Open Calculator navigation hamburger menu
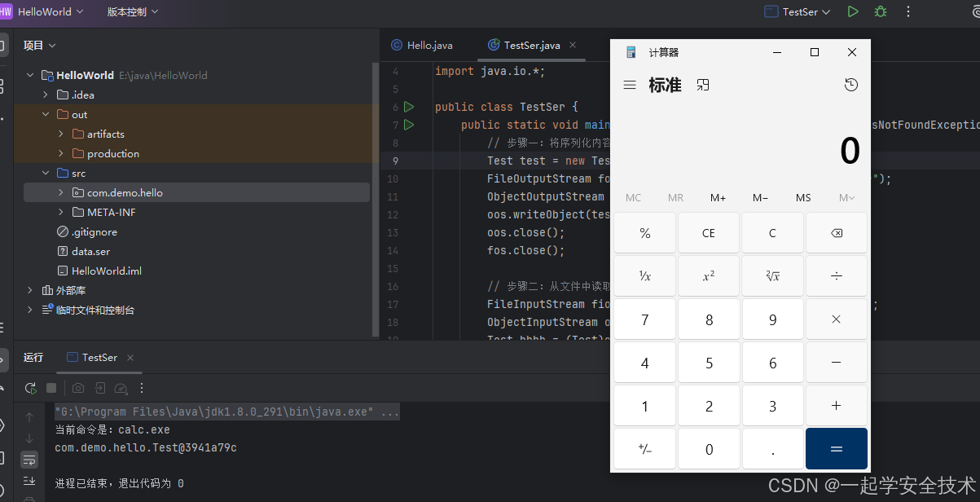The height and width of the screenshot is (502, 980). [630, 85]
